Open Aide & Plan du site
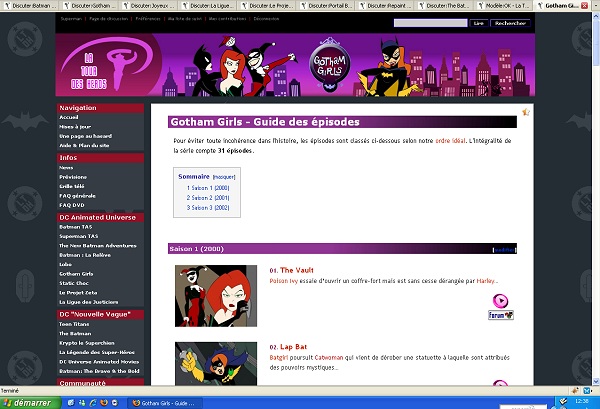The image size is (600, 409). click(x=84, y=145)
